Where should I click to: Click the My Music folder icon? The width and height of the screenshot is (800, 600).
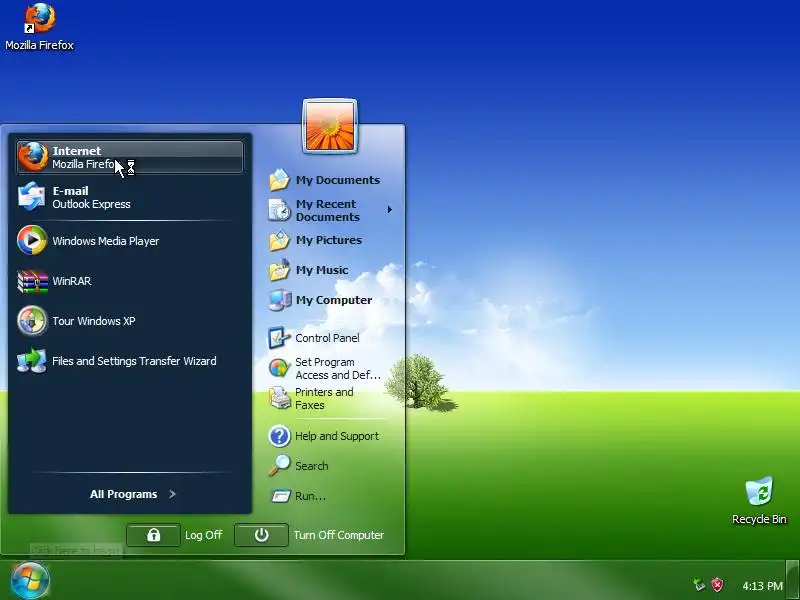(x=279, y=270)
